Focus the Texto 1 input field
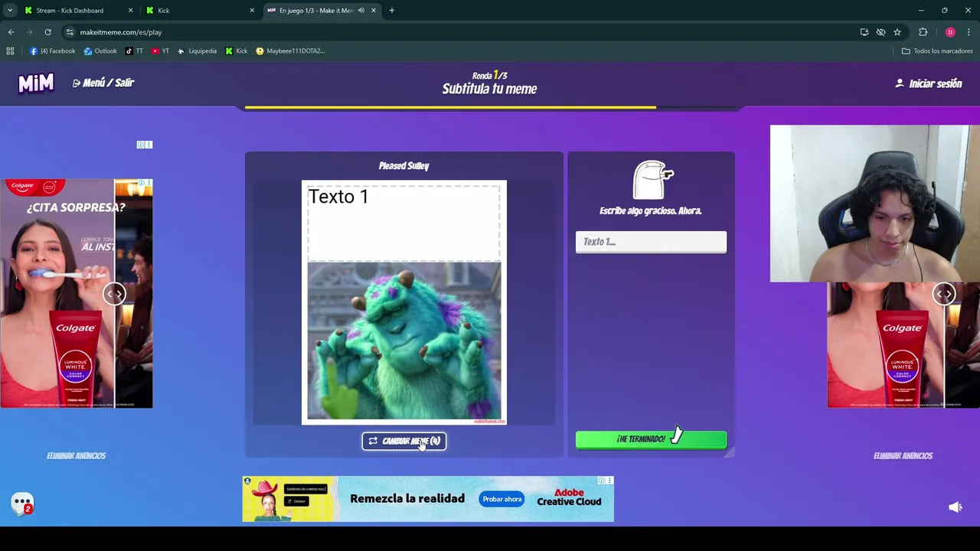 (x=651, y=242)
